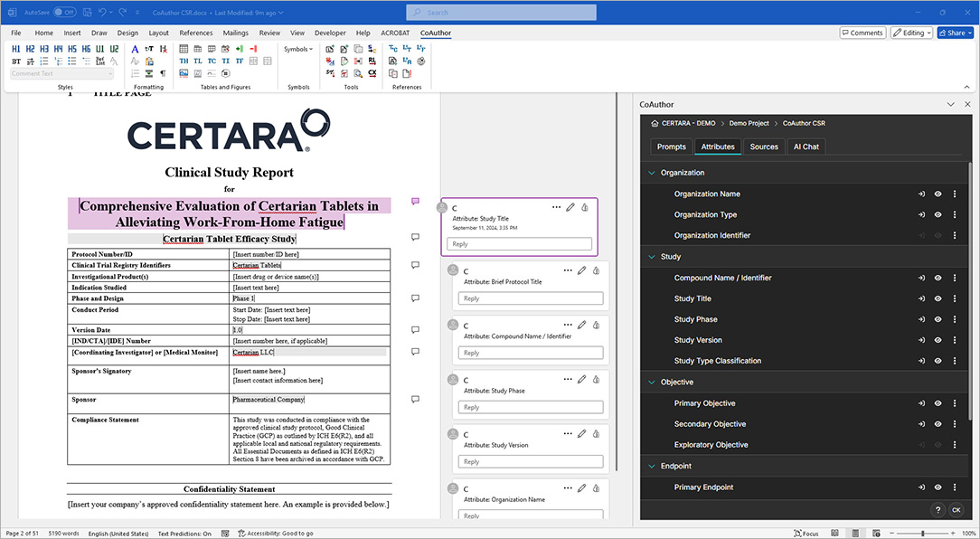Adjust the zoom slider in status bar
Viewport: 980px width, 539px height.
click(x=921, y=534)
